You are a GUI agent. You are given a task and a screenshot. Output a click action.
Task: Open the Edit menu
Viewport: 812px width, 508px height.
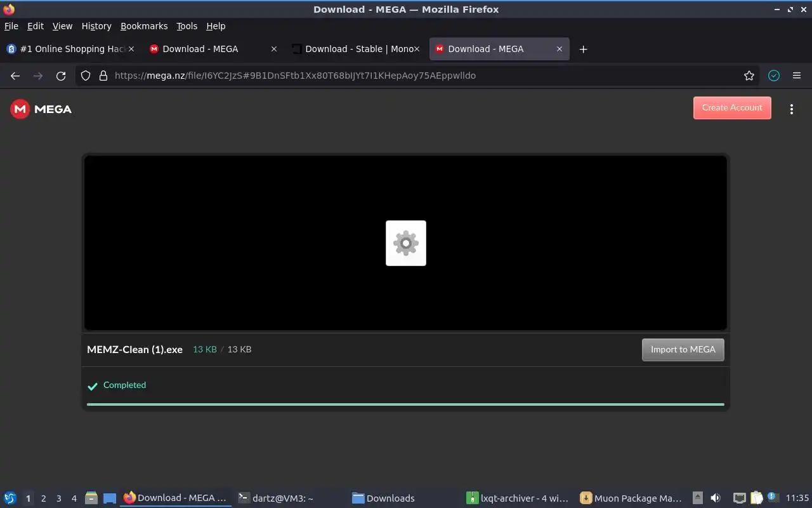tap(35, 26)
